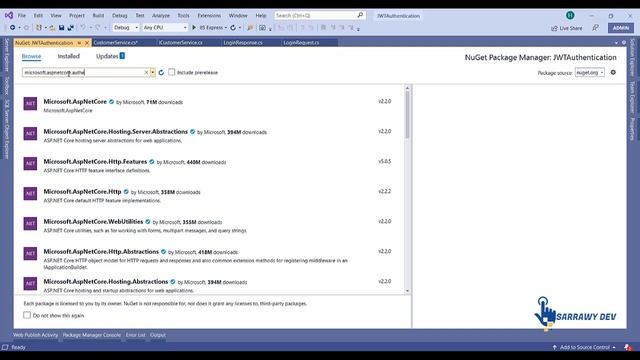The height and width of the screenshot is (360, 640).
Task: Open the NuGet search history dropdown arrow
Action: (x=153, y=72)
